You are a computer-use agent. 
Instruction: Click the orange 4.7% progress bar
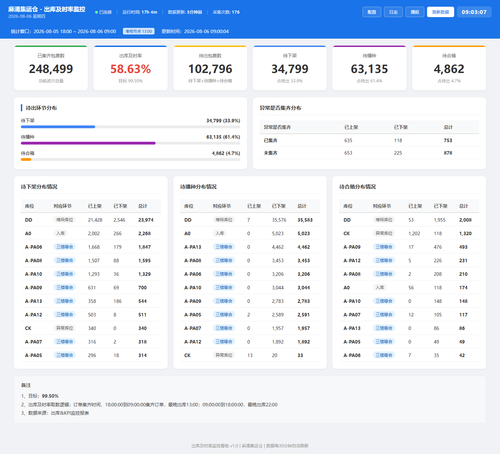(26, 159)
